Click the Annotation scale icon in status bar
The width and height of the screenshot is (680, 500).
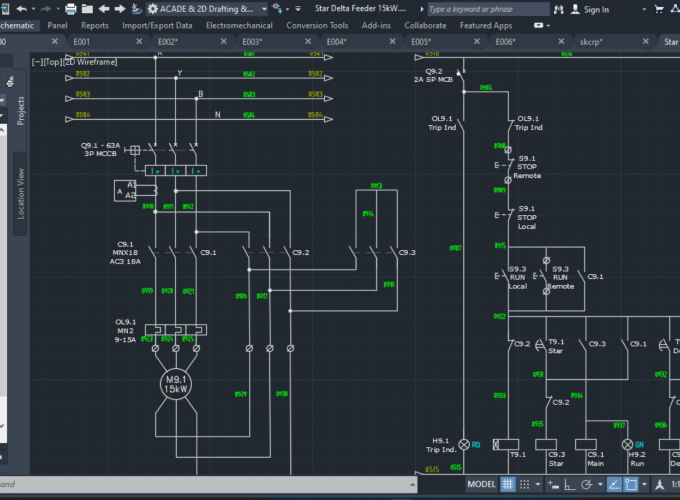tap(660, 484)
